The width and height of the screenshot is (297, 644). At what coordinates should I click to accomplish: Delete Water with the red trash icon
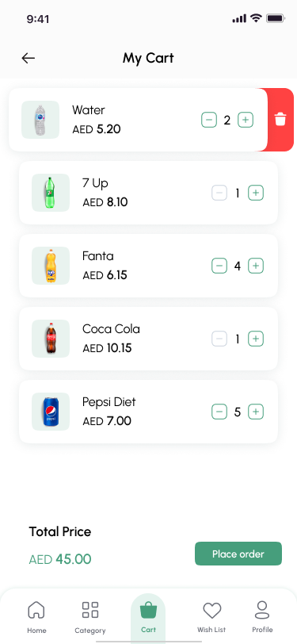(280, 120)
